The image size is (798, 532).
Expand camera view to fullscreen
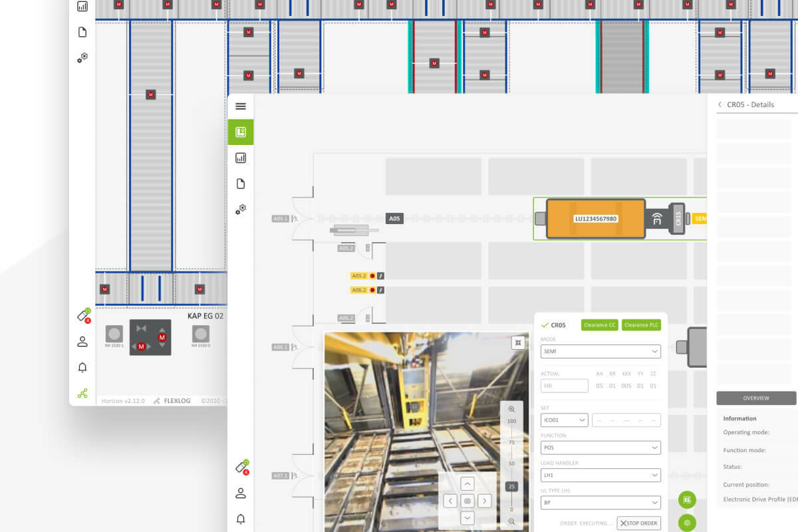518,342
